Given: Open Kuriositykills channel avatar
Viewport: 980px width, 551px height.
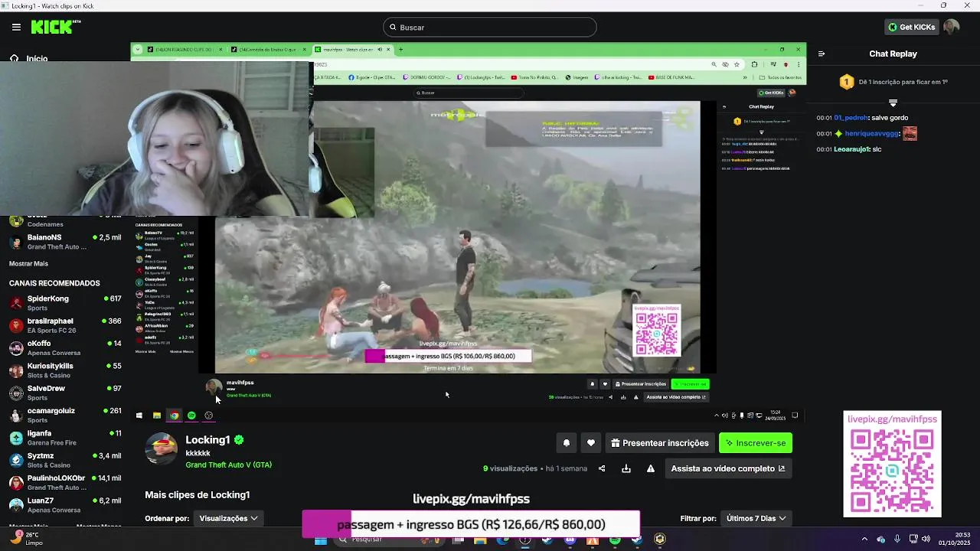Looking at the screenshot, I should 16,370.
